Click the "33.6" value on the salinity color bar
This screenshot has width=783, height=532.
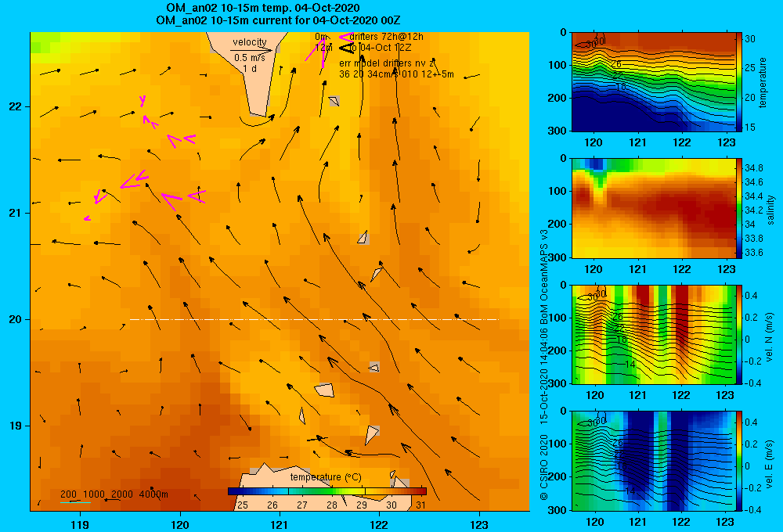click(x=753, y=253)
